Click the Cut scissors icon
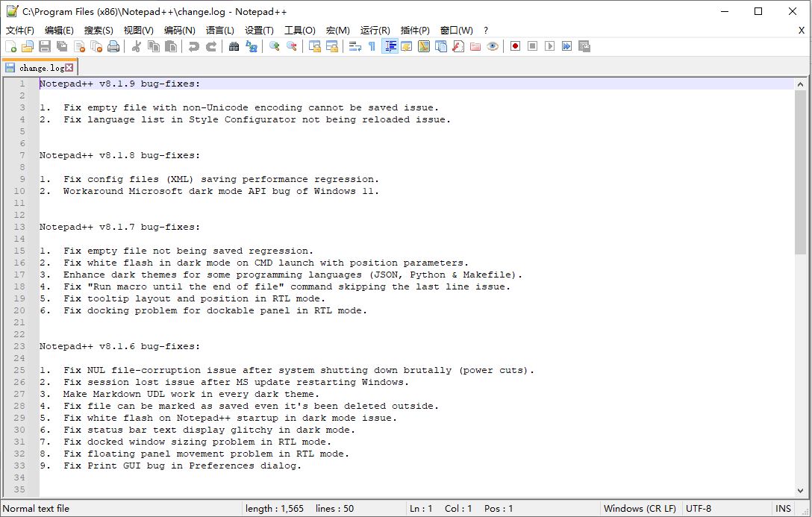Screen dimensions: 812x517 [x=136, y=46]
